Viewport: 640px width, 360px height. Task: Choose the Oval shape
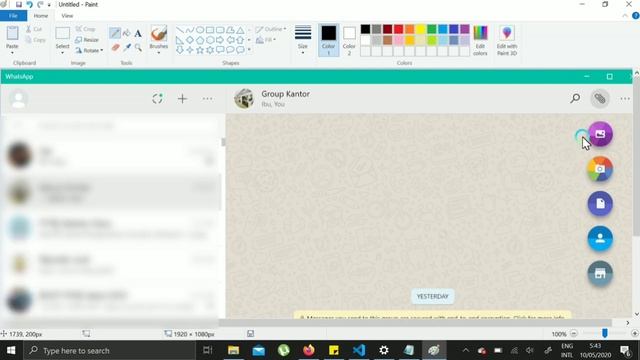click(x=200, y=30)
